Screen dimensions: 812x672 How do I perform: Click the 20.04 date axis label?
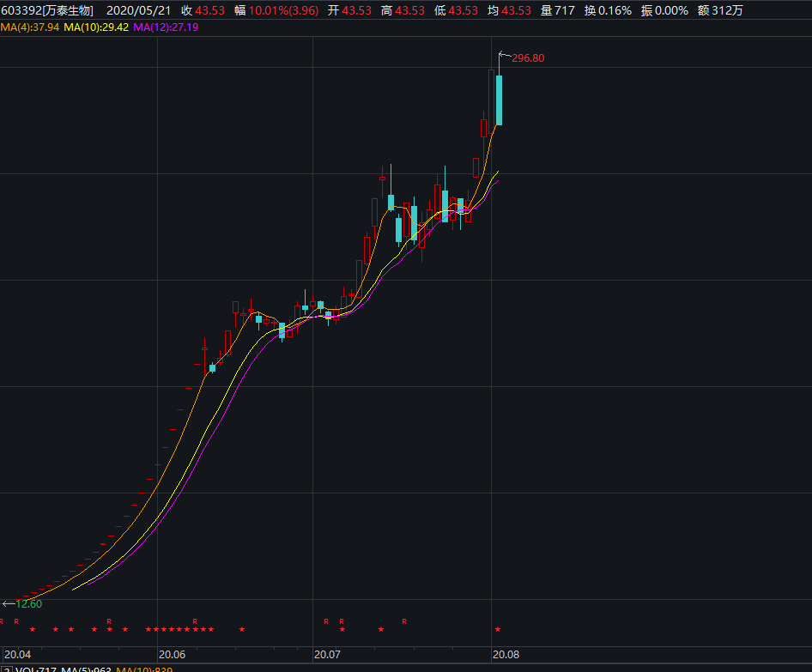pos(17,654)
